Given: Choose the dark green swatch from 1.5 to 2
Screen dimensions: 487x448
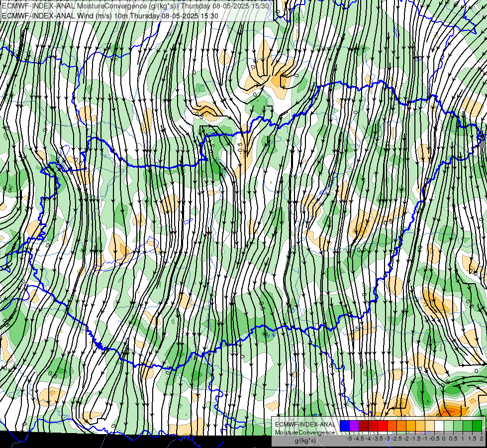Looking at the screenshot, I should (x=477, y=426).
